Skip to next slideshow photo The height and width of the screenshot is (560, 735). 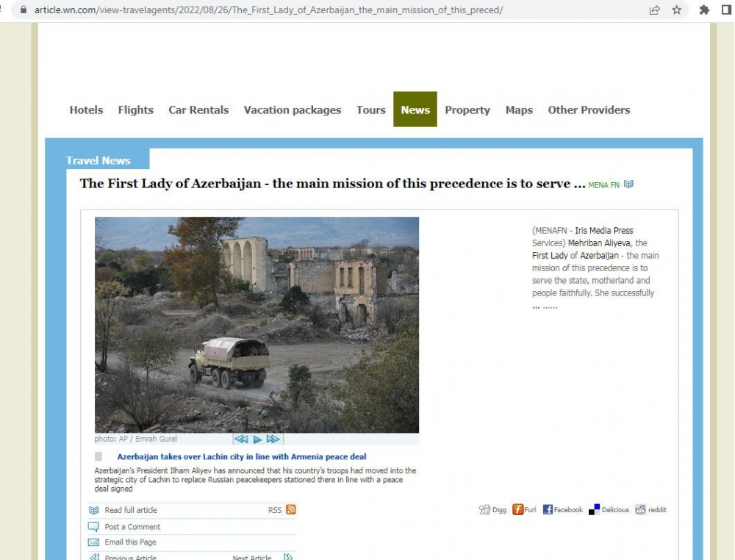pyautogui.click(x=273, y=439)
